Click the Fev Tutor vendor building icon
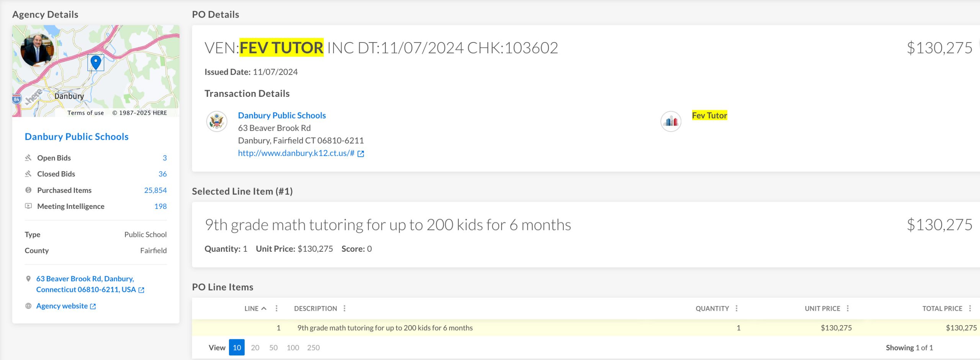The height and width of the screenshot is (360, 980). coord(671,122)
